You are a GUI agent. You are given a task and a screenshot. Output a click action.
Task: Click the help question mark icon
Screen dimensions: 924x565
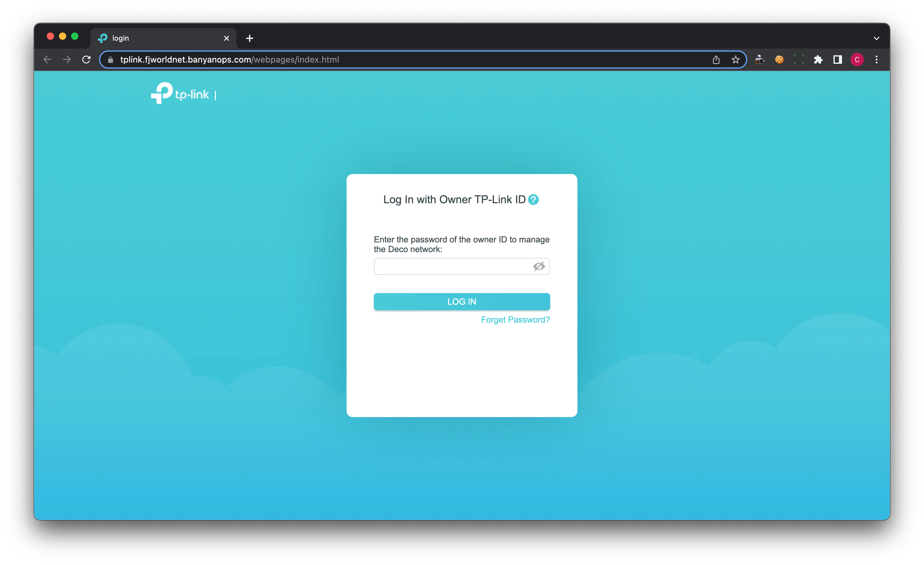point(533,200)
